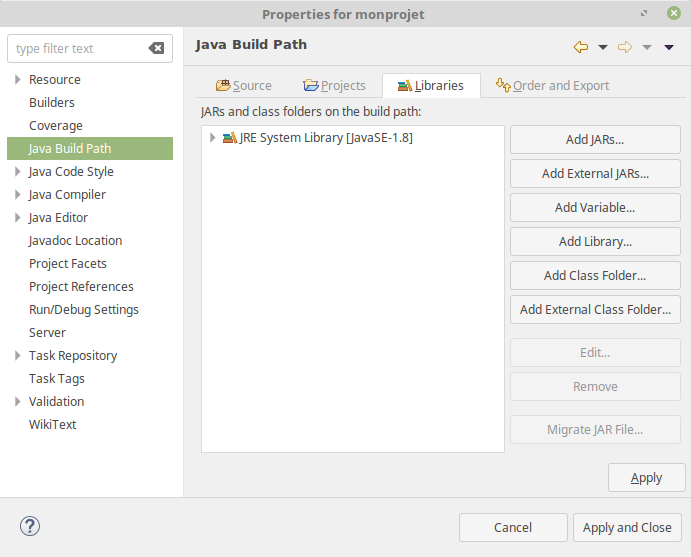Click the Add Class Folder... button
The image size is (691, 557).
(x=595, y=275)
